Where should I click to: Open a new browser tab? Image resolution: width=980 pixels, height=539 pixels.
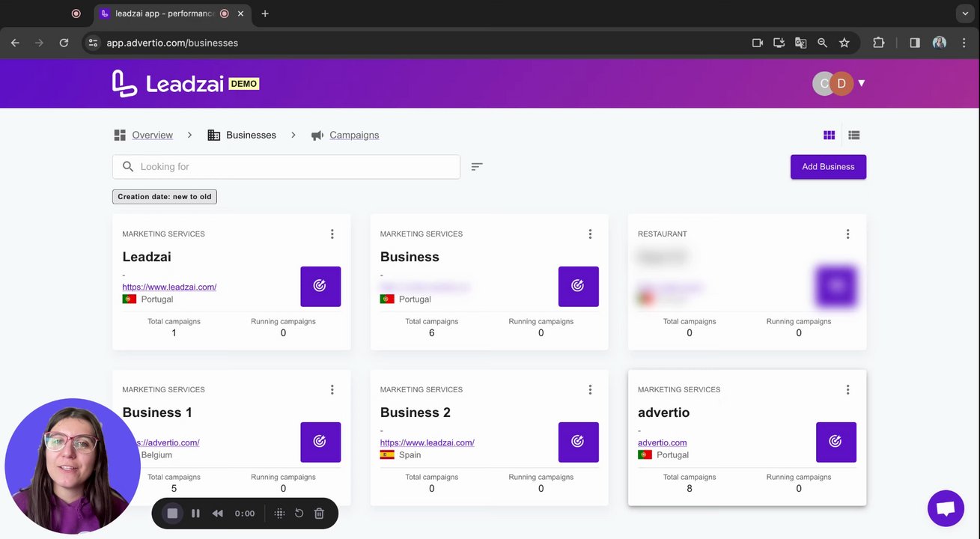pyautogui.click(x=265, y=13)
